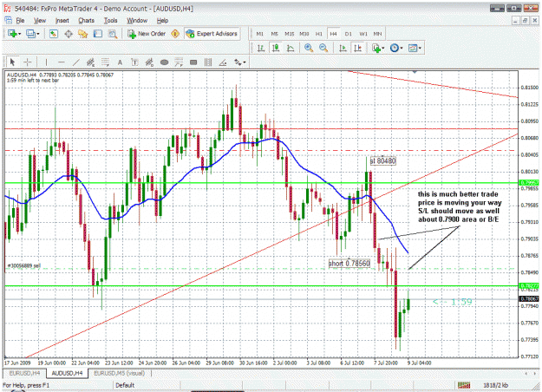Select the Trendline by Angle tool
542x392 pixels.
tap(223, 62)
